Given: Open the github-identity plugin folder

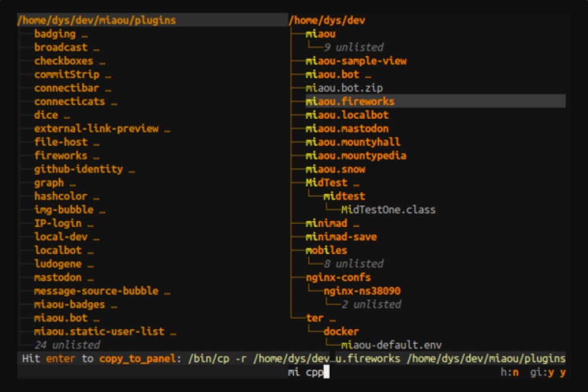Looking at the screenshot, I should (x=78, y=169).
